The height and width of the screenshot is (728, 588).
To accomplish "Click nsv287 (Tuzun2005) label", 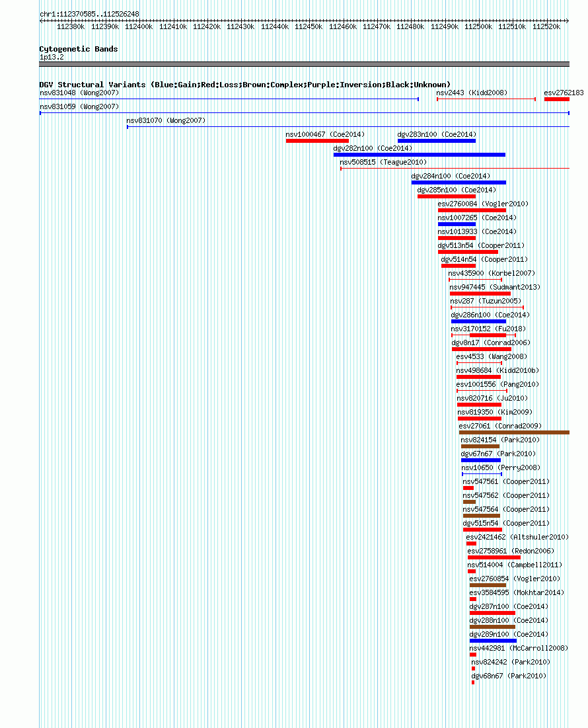I will 486,301.
